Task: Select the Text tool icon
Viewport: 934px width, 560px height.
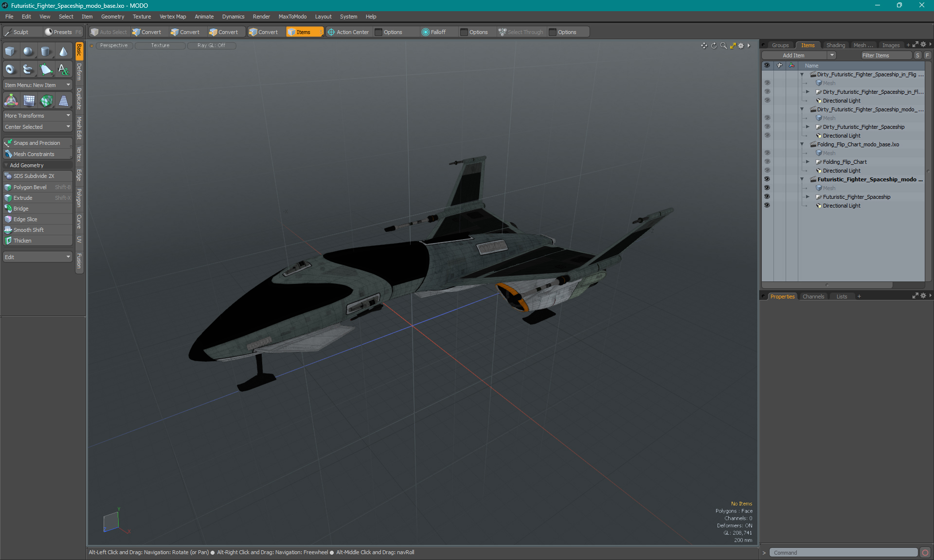Action: click(x=63, y=70)
